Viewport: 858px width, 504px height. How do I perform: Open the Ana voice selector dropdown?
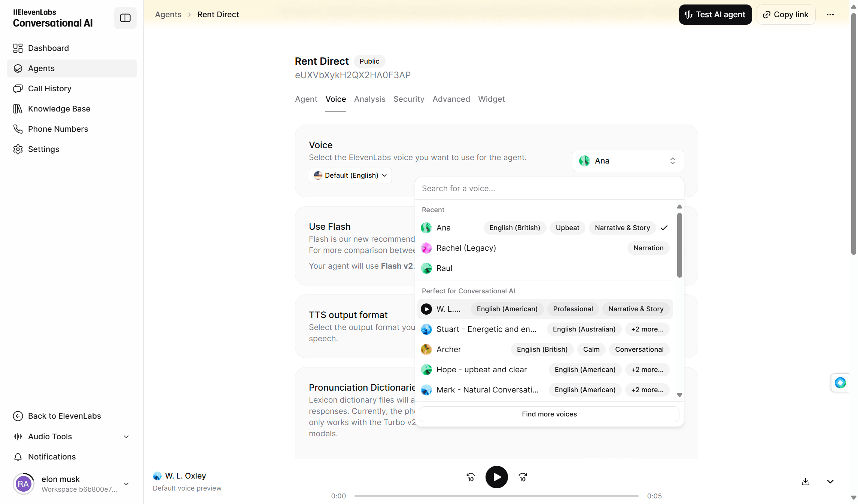(628, 161)
